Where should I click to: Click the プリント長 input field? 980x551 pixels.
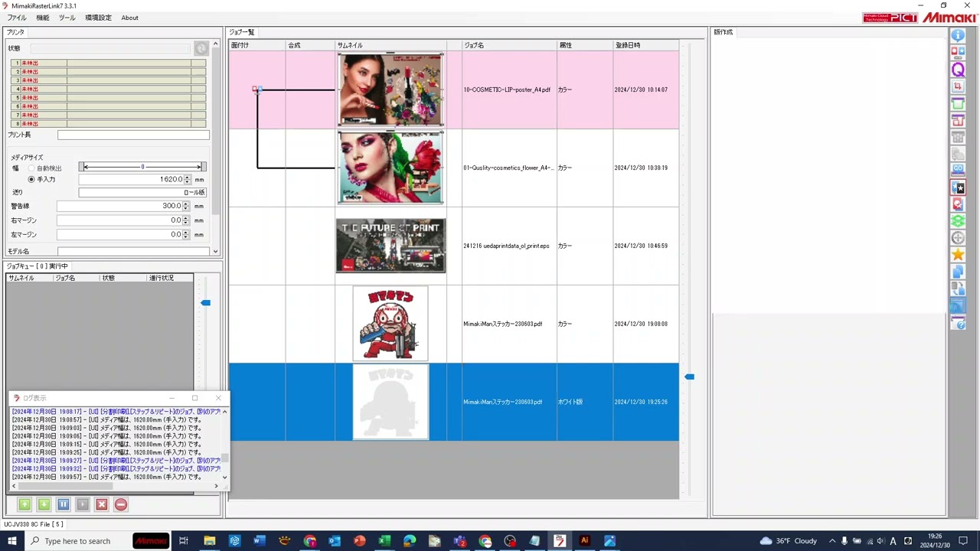tap(133, 135)
